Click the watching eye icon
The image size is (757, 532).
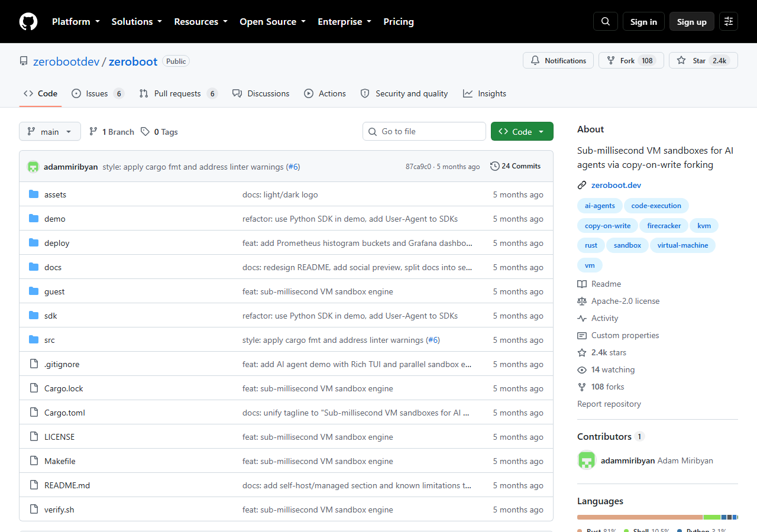(582, 369)
